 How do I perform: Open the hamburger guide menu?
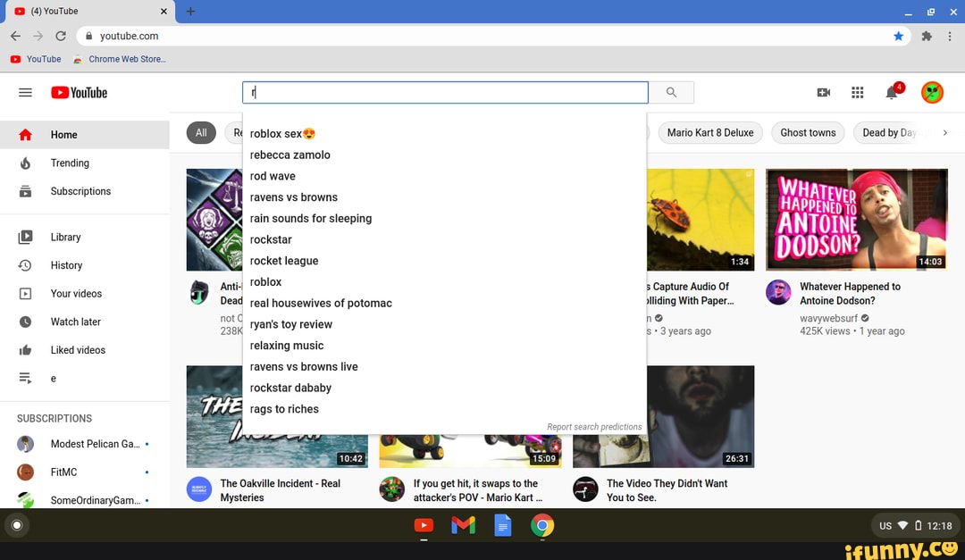point(25,93)
